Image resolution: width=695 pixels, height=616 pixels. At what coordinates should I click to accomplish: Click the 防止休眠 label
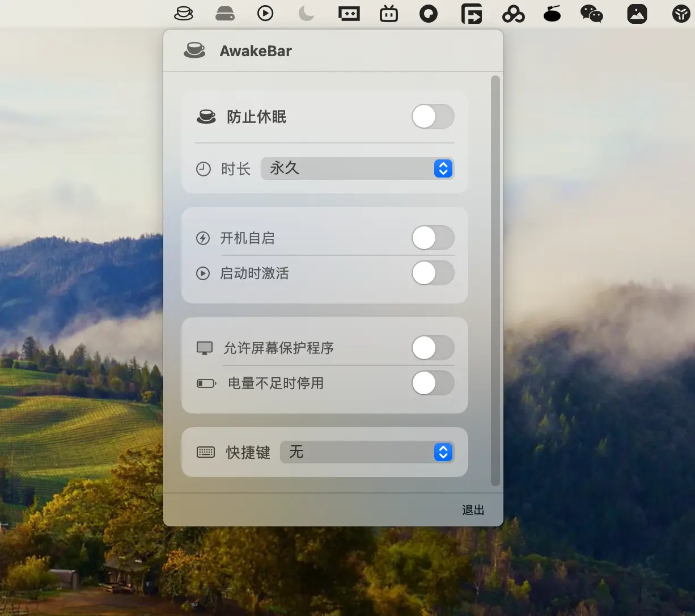tap(256, 117)
